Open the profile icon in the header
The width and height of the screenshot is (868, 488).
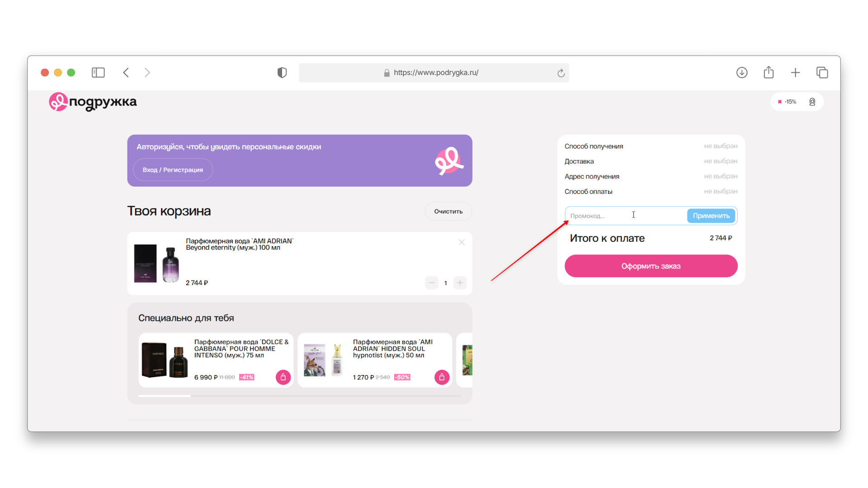(x=812, y=102)
